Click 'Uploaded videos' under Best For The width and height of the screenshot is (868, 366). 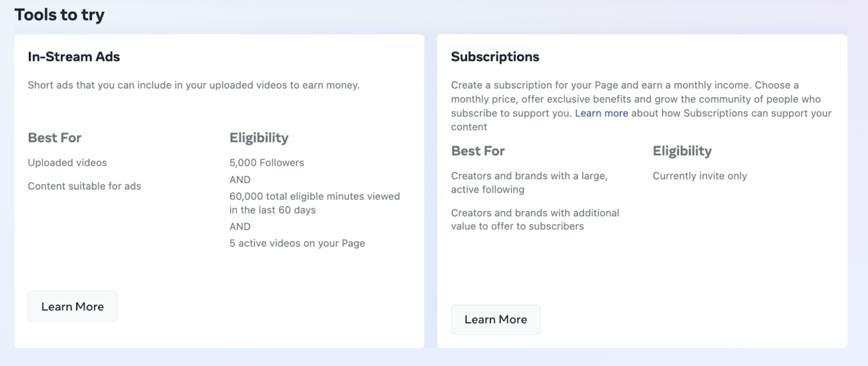[67, 163]
